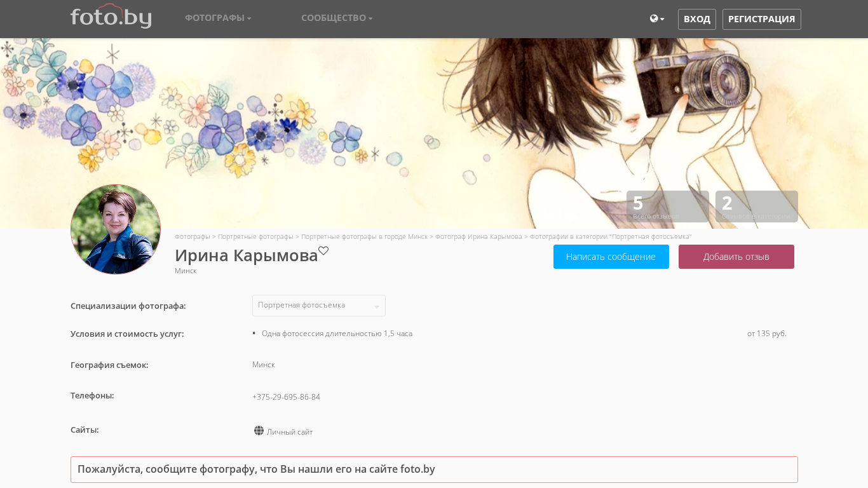The image size is (868, 488).
Task: Open the Фотограф Ирина Карымова breadcrumb
Action: (x=478, y=236)
